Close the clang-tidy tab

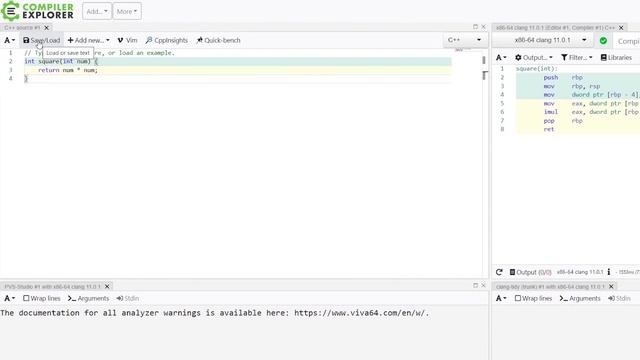[x=611, y=287]
